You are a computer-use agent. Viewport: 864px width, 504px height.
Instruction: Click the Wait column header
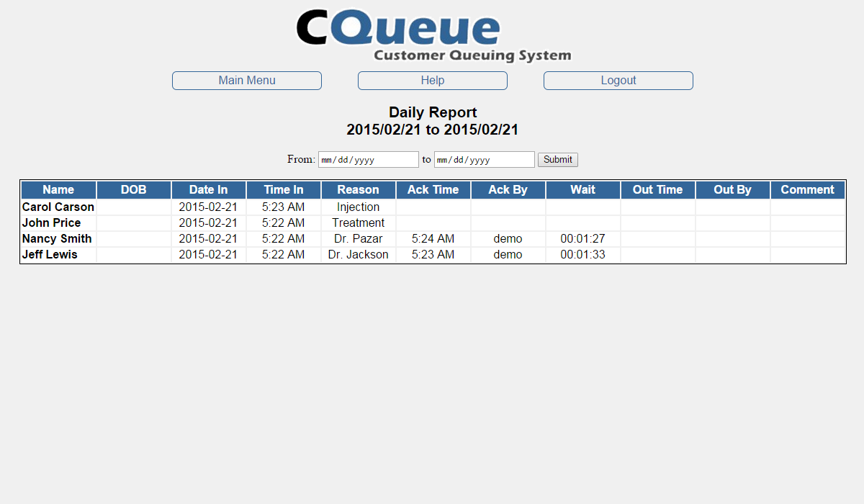click(582, 190)
